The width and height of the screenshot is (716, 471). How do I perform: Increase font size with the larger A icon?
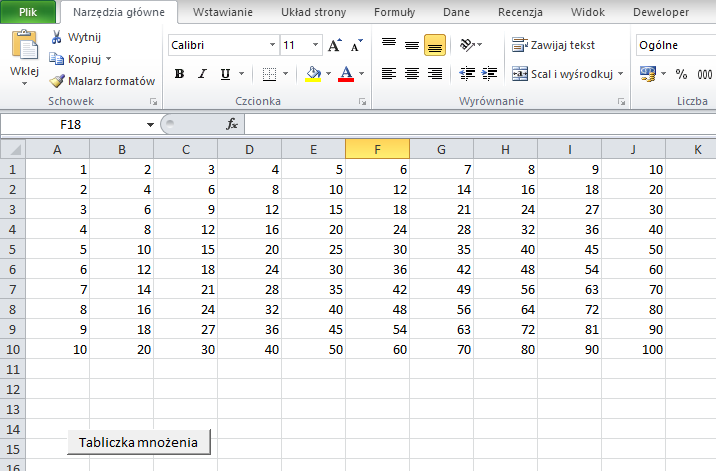(334, 45)
